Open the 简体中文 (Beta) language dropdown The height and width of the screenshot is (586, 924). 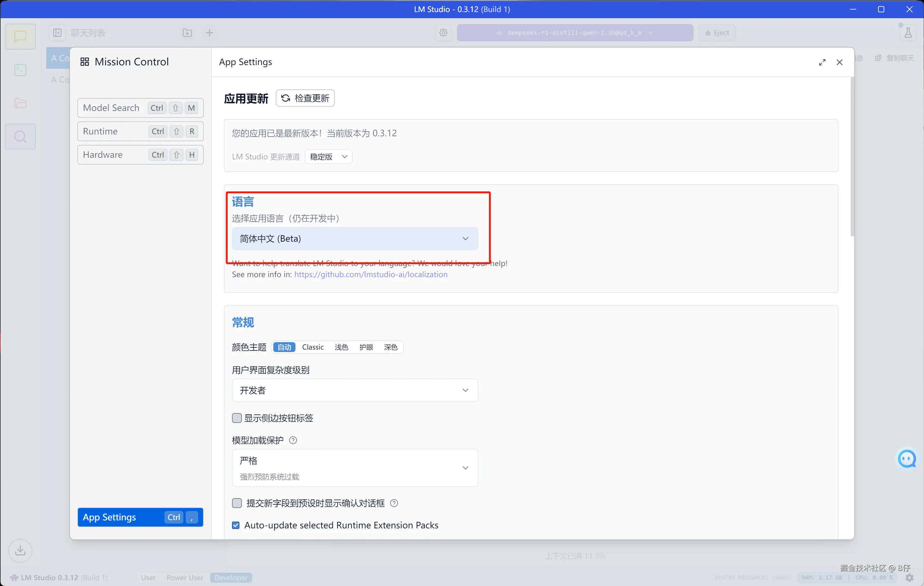[x=355, y=239]
